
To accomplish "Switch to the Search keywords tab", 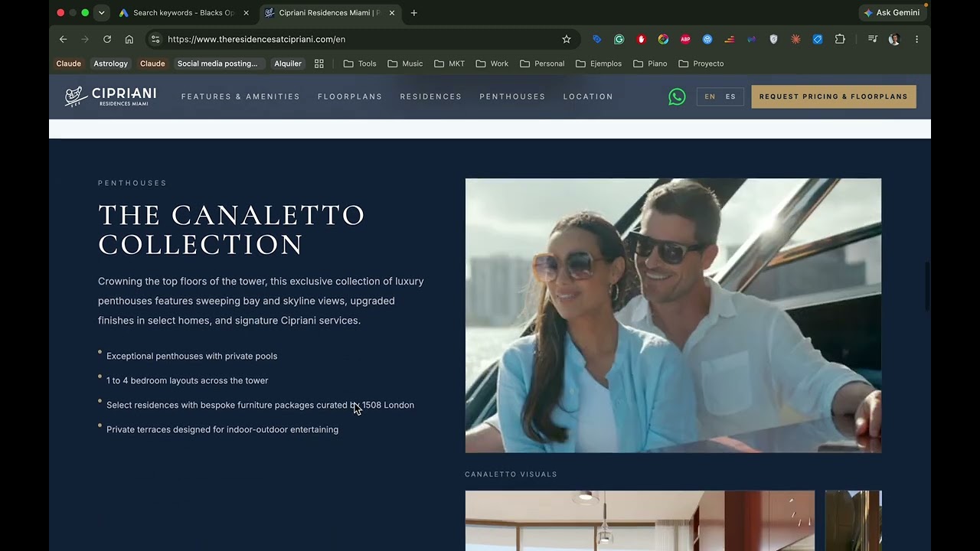I will coord(184,13).
